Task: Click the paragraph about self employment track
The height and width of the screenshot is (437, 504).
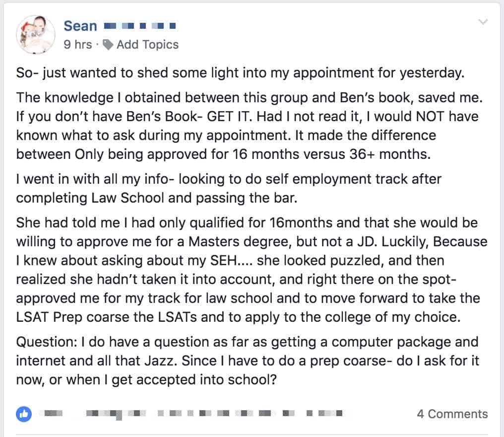Action: (x=229, y=188)
